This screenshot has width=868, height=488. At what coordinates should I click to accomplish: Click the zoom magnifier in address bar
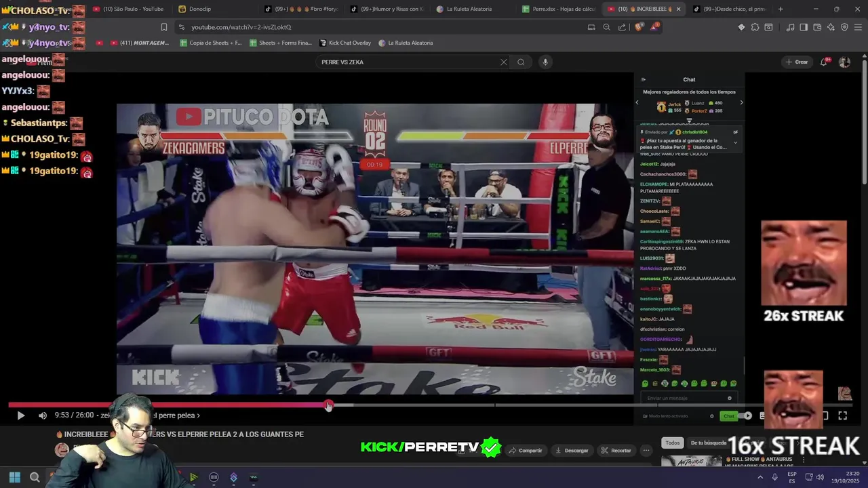(606, 27)
